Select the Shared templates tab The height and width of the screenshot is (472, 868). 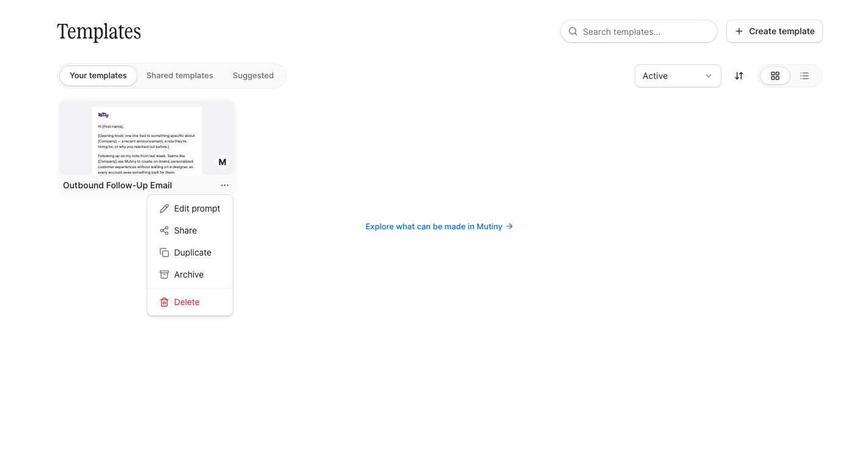point(180,76)
